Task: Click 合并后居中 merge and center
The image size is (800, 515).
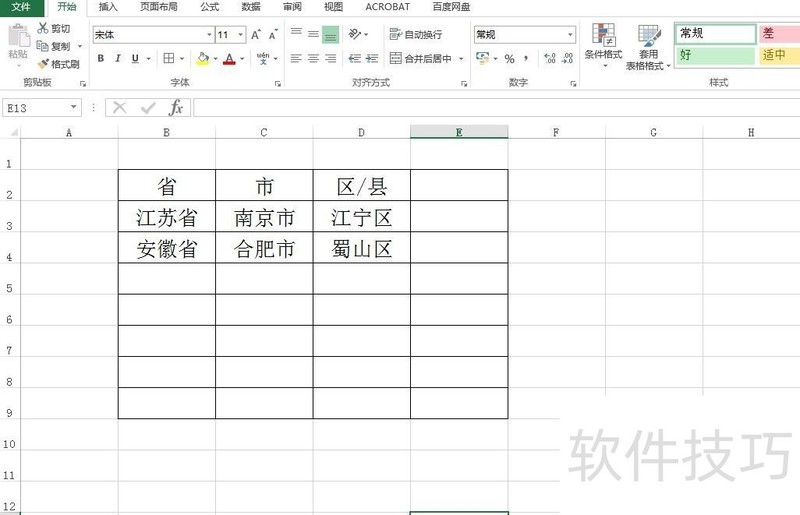Action: point(421,58)
